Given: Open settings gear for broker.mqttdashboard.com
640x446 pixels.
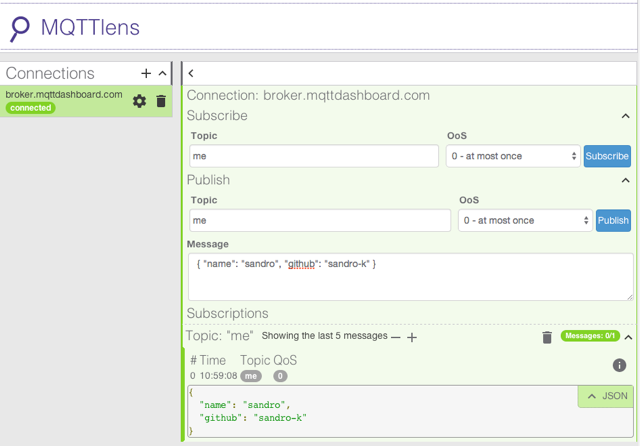Looking at the screenshot, I should [139, 101].
